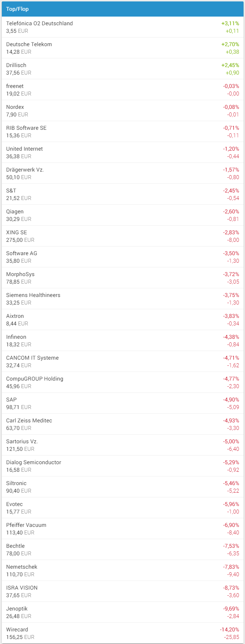245x644 pixels.
Task: Select the Deutsche Telekom entry
Action: (x=29, y=44)
